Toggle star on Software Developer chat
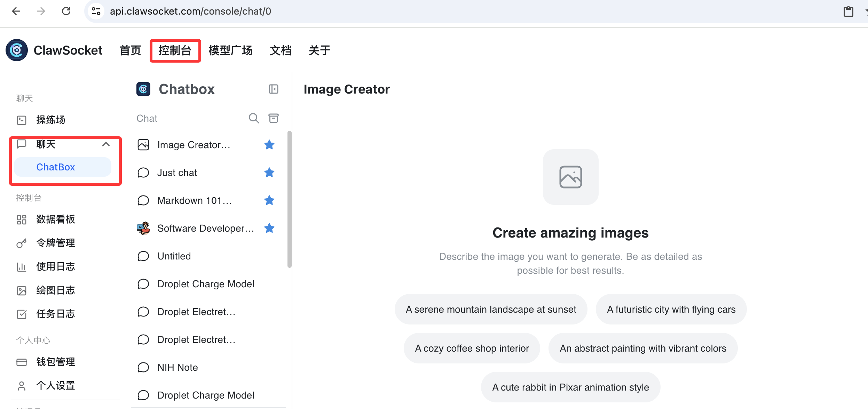This screenshot has height=409, width=868. pos(269,228)
